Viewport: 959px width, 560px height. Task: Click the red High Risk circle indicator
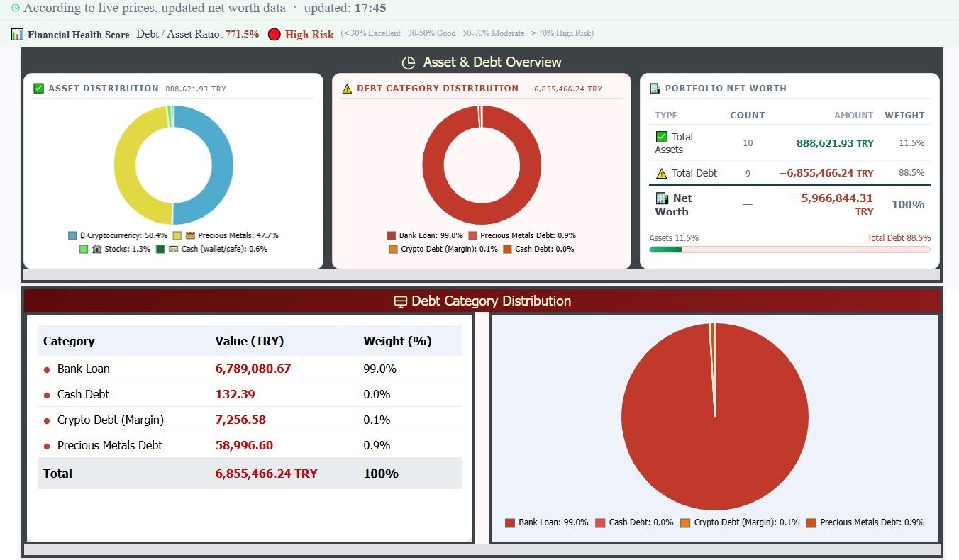click(x=275, y=34)
